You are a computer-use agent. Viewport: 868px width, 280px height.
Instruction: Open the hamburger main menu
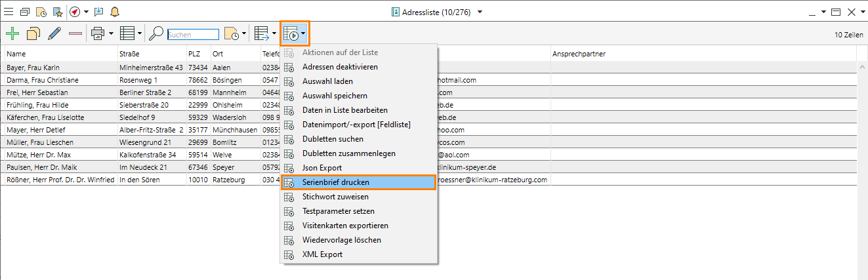(9, 12)
